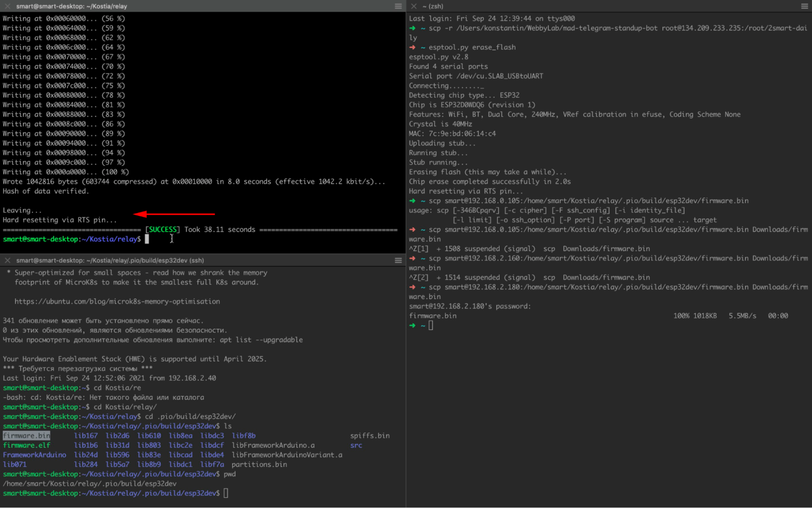The image size is (812, 508).
Task: Click 'Chip erase completed successfully' line
Action: [x=490, y=181]
